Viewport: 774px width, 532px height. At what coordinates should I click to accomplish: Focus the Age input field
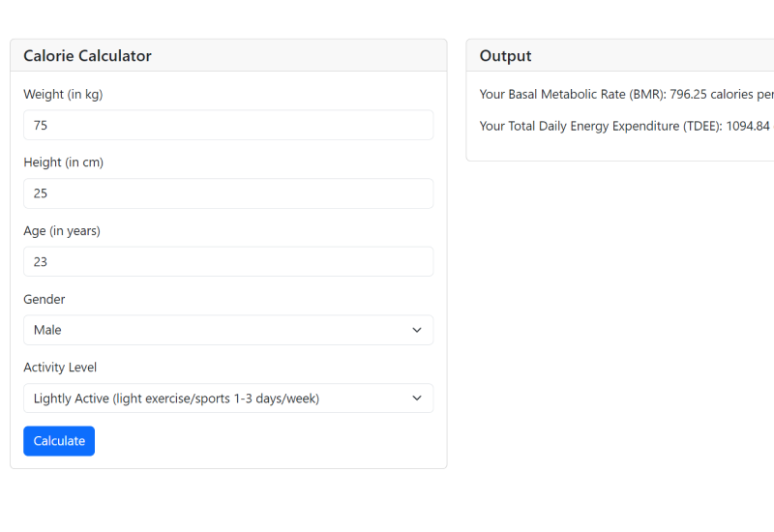pyautogui.click(x=227, y=262)
